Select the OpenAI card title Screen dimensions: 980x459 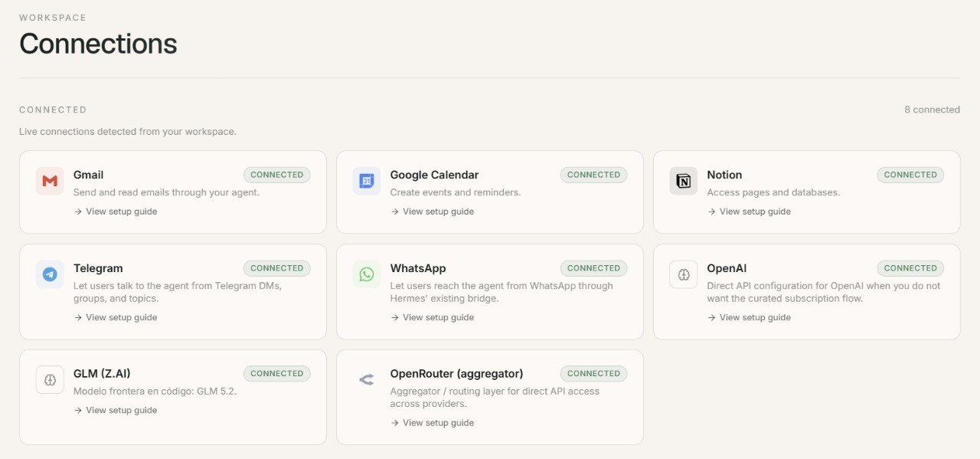[x=727, y=268]
